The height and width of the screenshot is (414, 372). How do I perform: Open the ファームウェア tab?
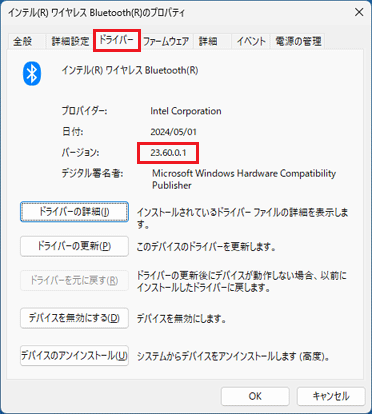click(166, 41)
